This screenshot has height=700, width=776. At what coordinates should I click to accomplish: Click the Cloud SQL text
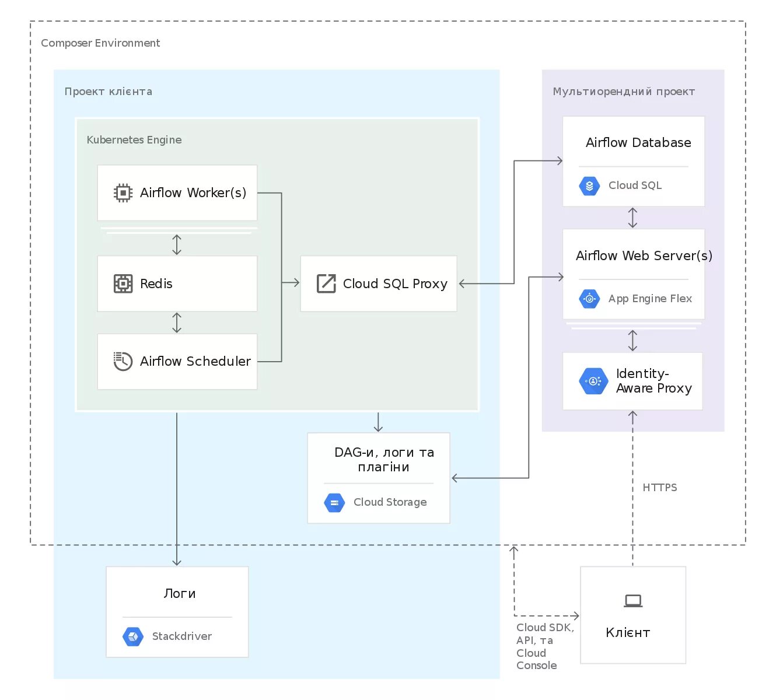coord(635,185)
